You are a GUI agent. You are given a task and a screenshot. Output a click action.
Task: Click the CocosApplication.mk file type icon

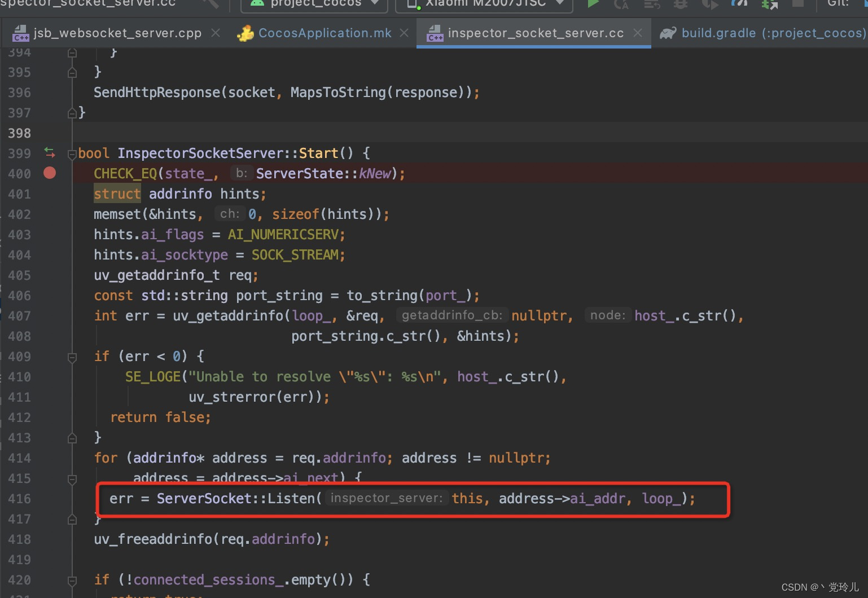point(246,33)
